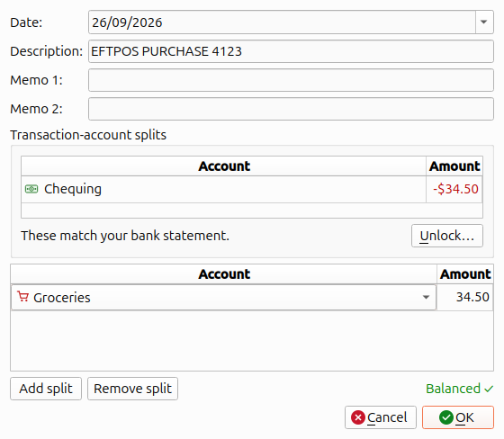504x439 pixels.
Task: Click the Add split button
Action: tap(46, 389)
